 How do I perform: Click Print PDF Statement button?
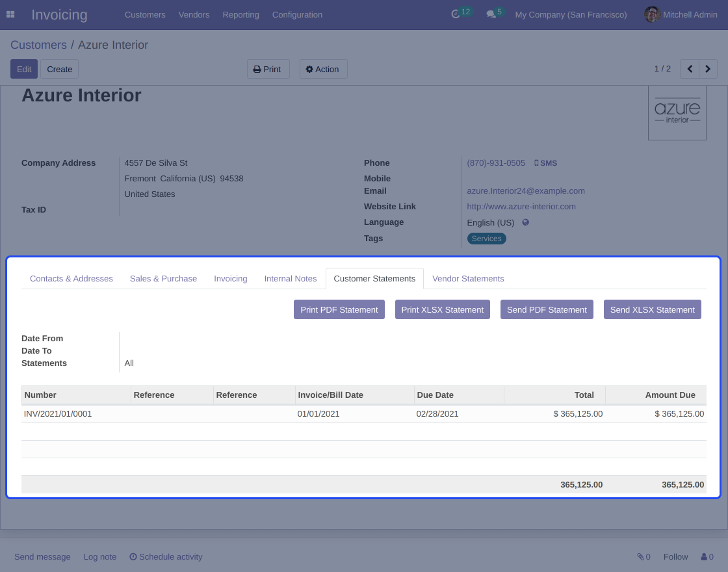(x=339, y=309)
